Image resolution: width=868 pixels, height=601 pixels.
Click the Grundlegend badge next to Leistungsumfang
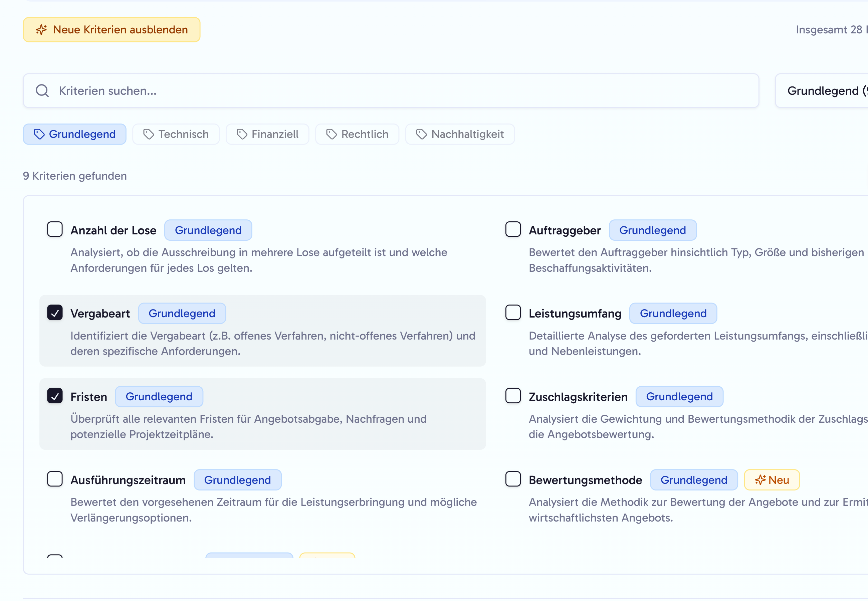(x=673, y=313)
